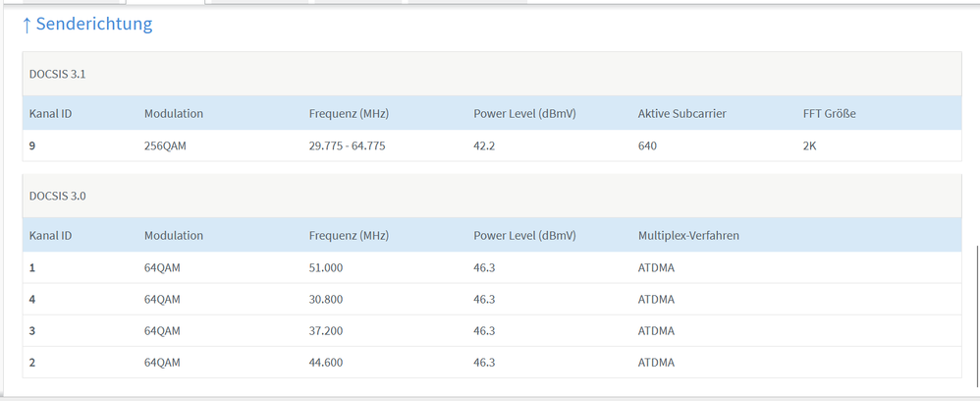
Task: Select the 2K FFT size cell
Action: point(810,145)
